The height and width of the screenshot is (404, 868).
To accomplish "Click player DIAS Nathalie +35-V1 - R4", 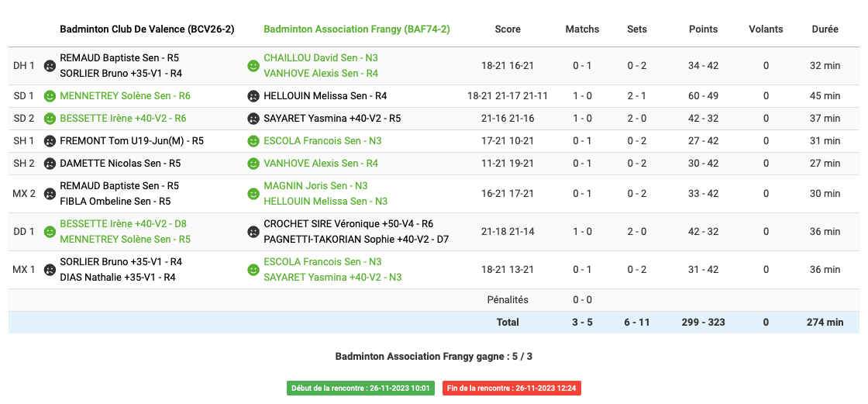I will (x=118, y=277).
